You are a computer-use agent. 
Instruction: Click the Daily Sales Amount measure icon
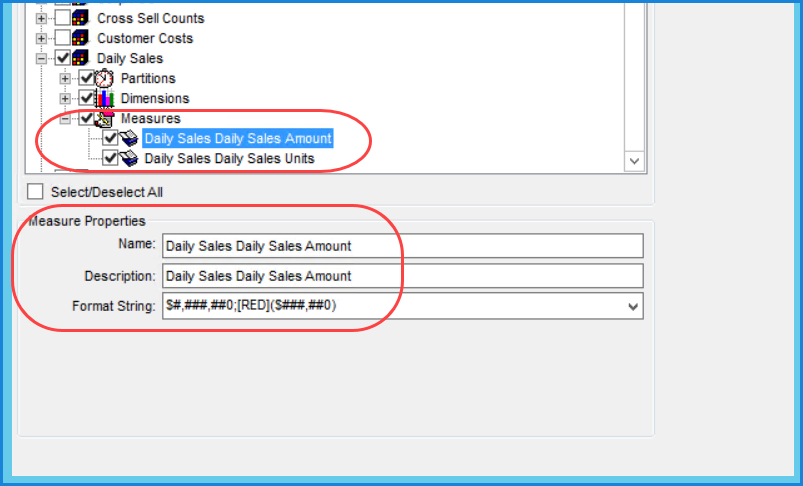coord(129,139)
